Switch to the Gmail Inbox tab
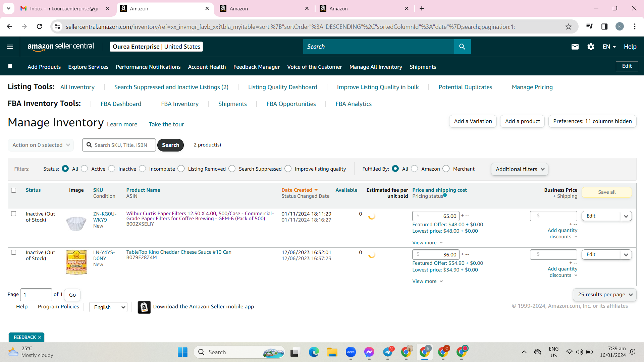 coord(64,8)
